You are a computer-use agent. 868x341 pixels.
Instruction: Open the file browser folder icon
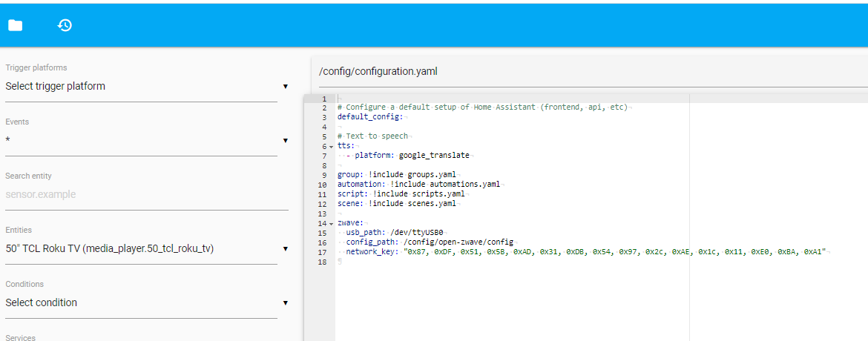[x=15, y=25]
